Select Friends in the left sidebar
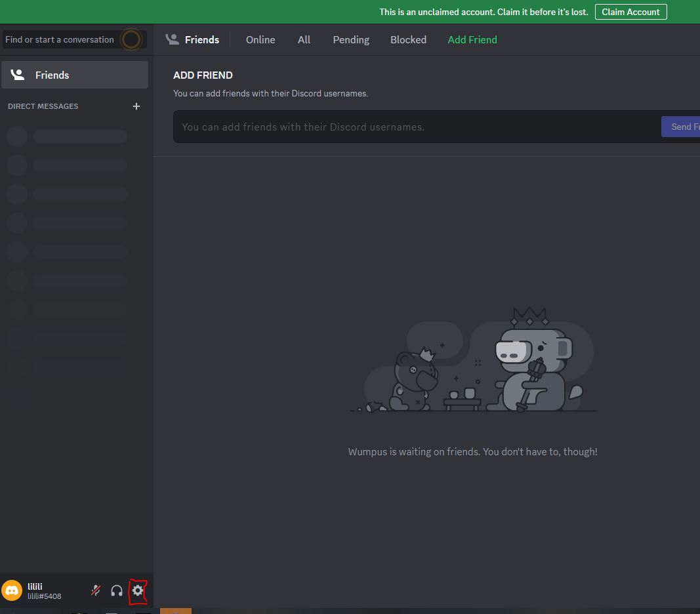This screenshot has width=700, height=614. (x=75, y=75)
